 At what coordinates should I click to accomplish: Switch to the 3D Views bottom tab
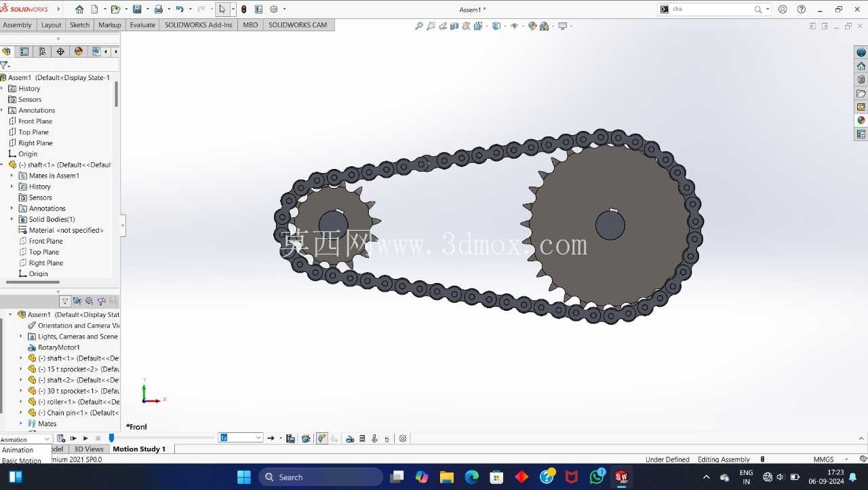tap(89, 449)
